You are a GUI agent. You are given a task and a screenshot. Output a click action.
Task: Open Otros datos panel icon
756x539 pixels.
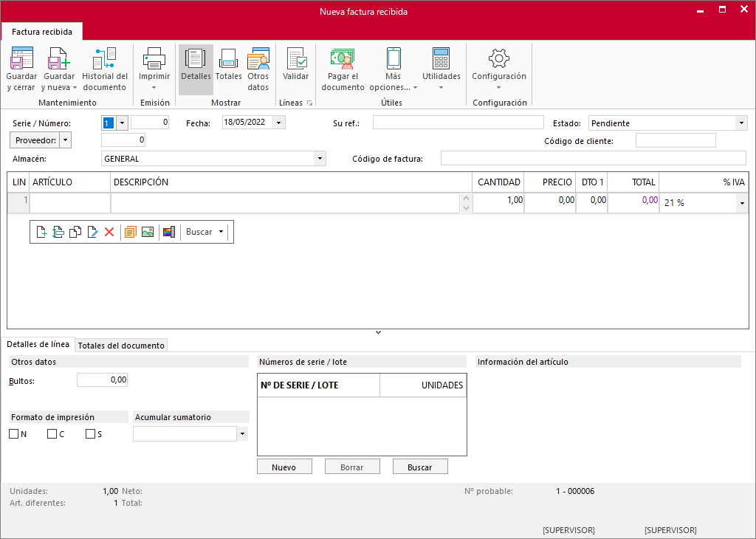258,58
